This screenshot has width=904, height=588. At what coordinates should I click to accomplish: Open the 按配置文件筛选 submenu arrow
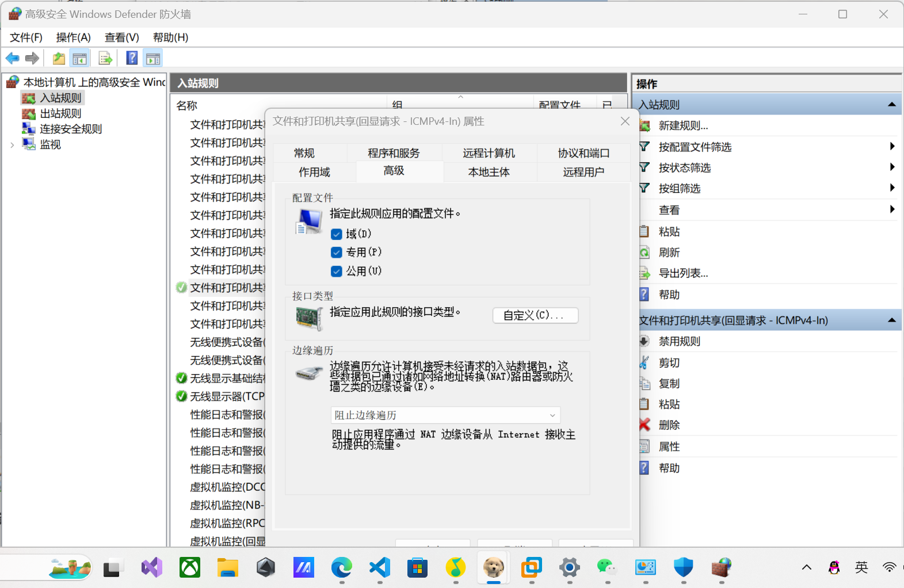click(892, 146)
